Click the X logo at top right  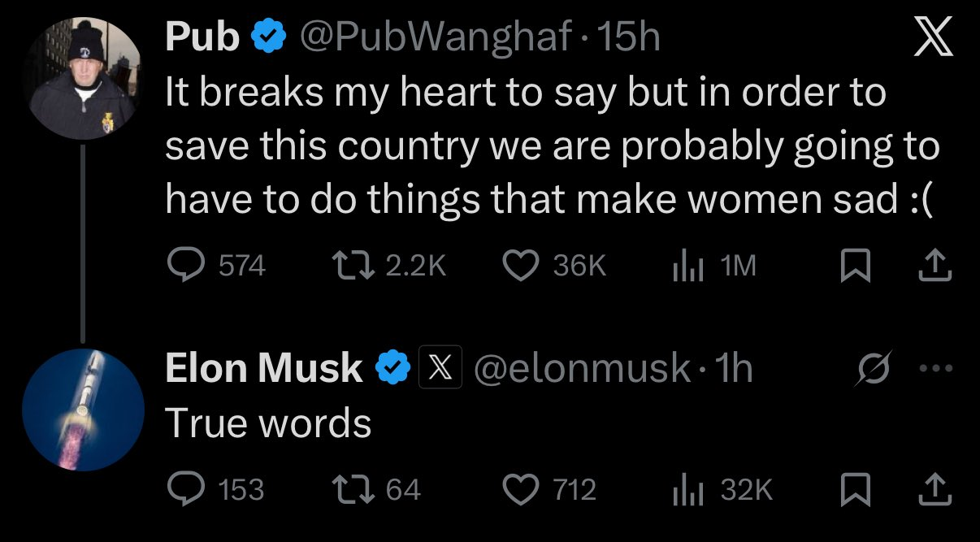point(932,38)
